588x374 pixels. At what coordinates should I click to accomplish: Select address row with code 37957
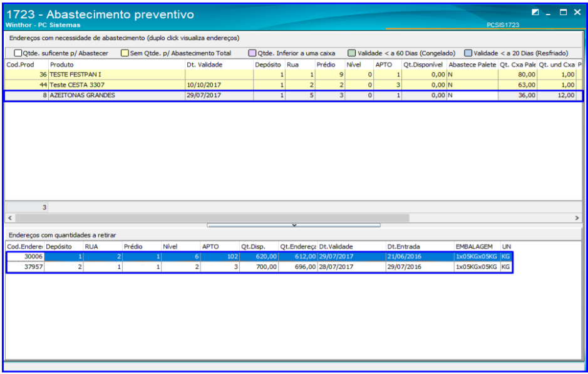pos(259,267)
